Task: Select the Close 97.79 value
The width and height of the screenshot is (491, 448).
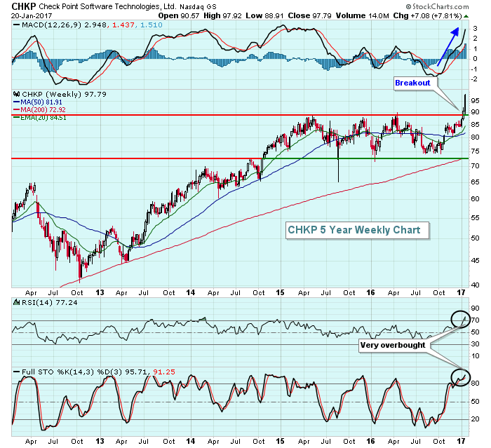Action: tap(310, 15)
